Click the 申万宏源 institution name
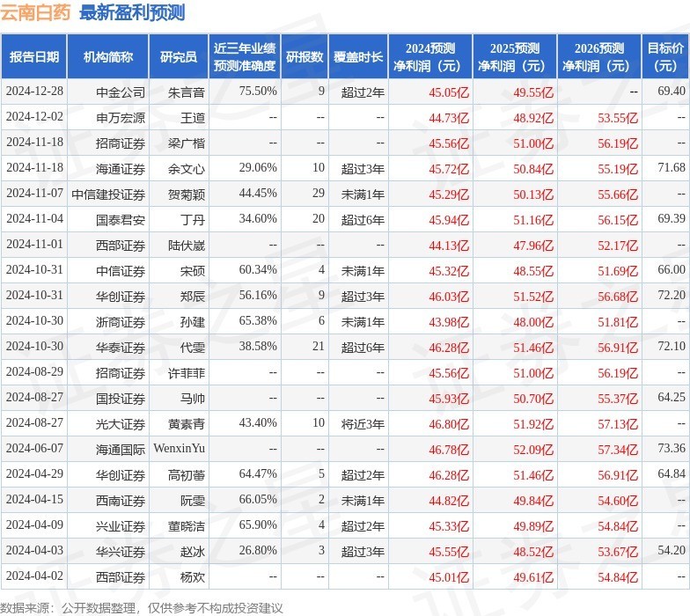Screen dimensions: 690x616 click(x=121, y=117)
